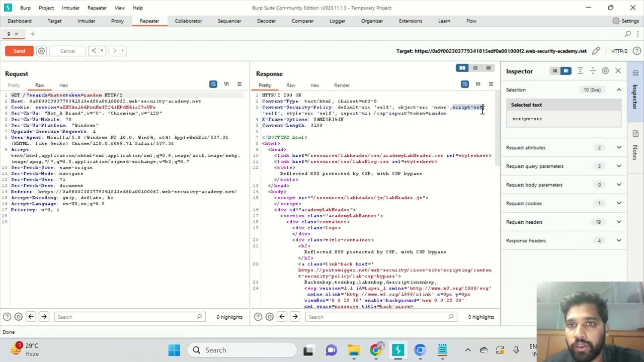Open the Request message editor hamburger menu
The height and width of the screenshot is (362, 644).
click(x=239, y=84)
